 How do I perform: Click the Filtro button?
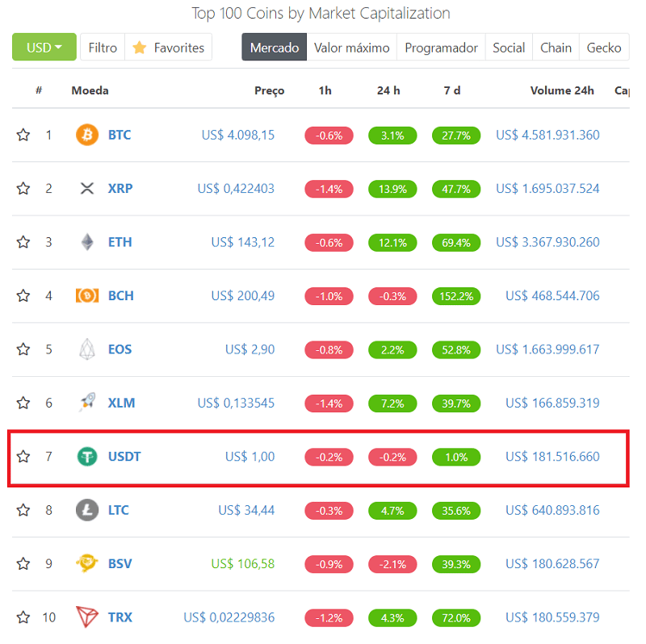click(x=103, y=48)
